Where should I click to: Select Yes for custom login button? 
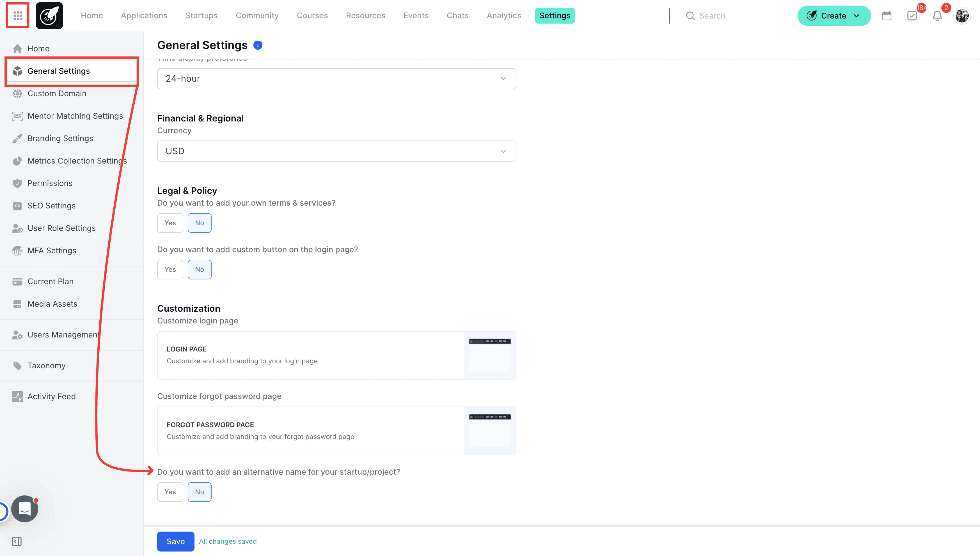click(170, 270)
